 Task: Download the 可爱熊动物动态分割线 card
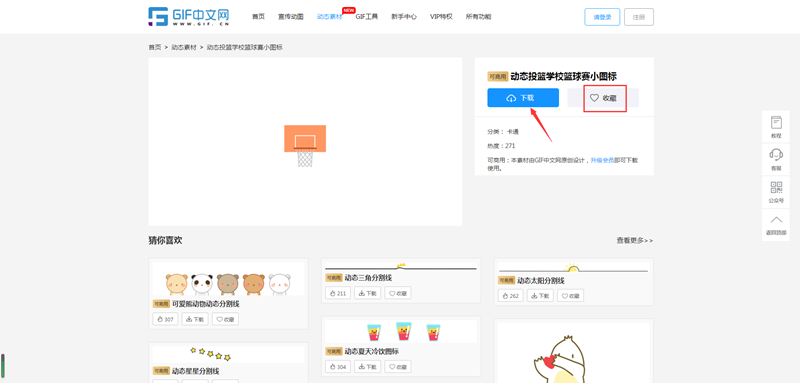[x=195, y=319]
